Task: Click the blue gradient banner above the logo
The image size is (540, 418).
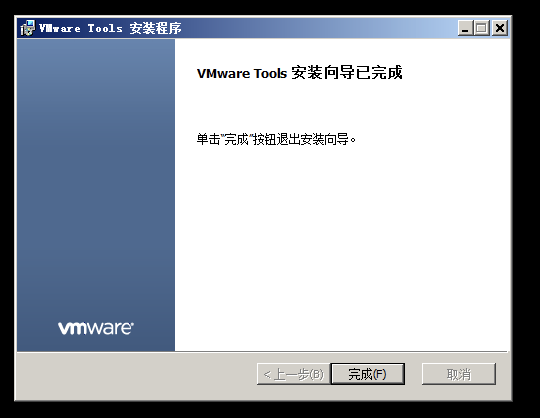Action: tap(96, 172)
